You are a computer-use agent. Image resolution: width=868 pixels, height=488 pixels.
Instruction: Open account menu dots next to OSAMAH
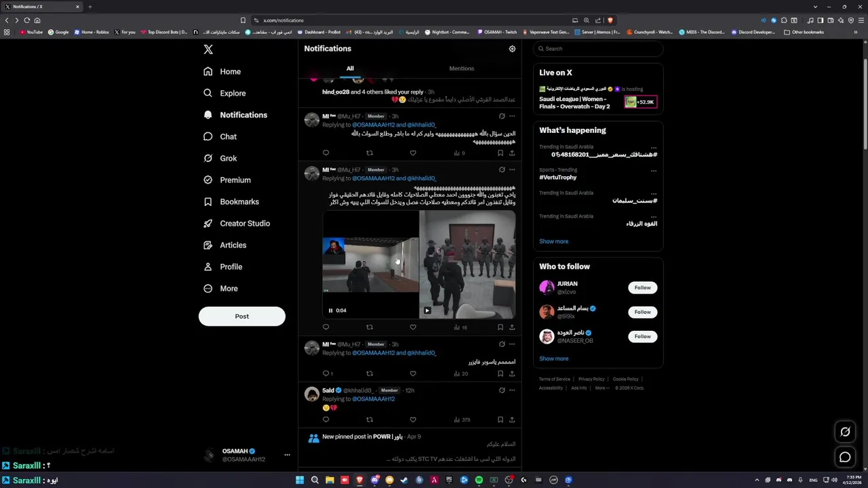pyautogui.click(x=287, y=455)
